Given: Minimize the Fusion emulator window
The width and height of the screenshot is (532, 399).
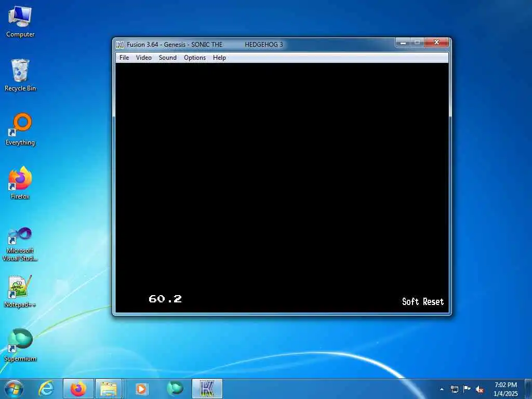Looking at the screenshot, I should click(x=403, y=43).
